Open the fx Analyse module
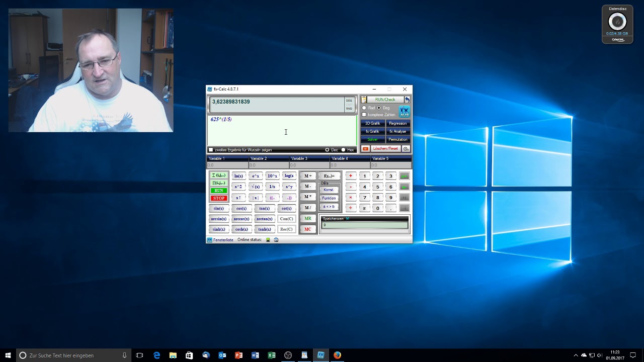 [398, 132]
